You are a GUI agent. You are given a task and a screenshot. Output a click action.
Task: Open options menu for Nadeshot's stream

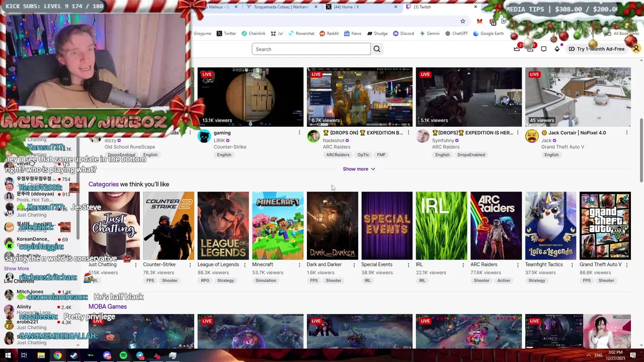pyautogui.click(x=409, y=133)
